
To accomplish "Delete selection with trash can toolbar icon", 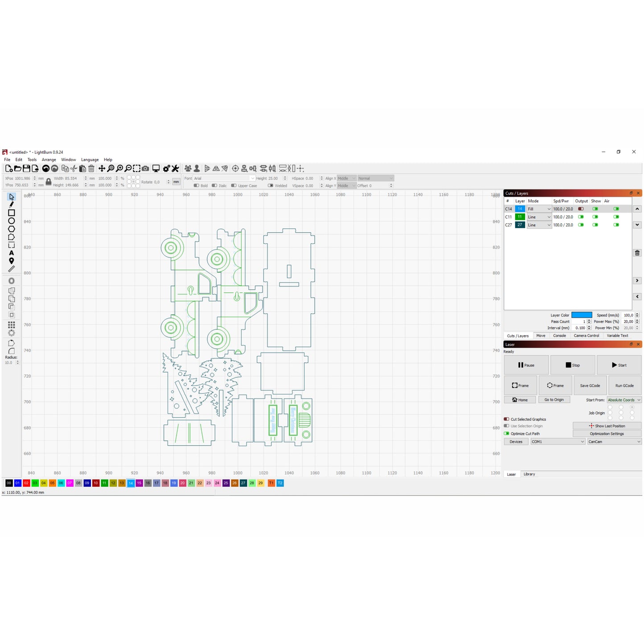I will [x=91, y=168].
